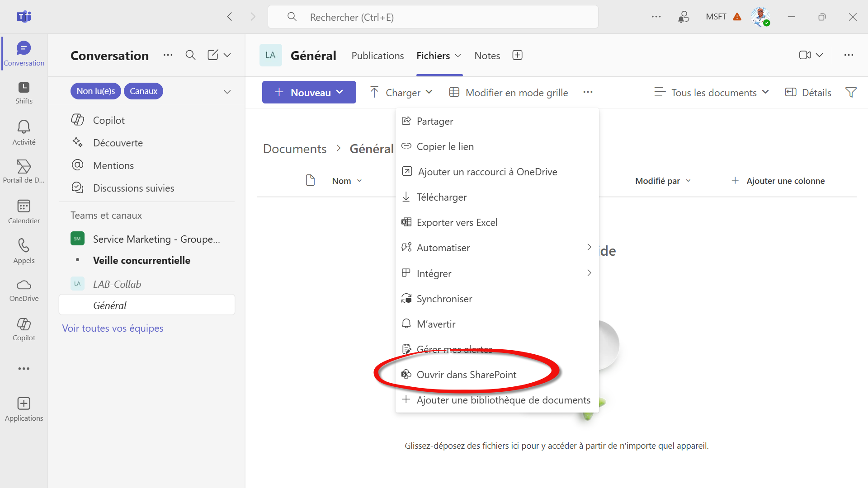Open Appels phone icon
This screenshot has height=488, width=868.
click(x=24, y=251)
